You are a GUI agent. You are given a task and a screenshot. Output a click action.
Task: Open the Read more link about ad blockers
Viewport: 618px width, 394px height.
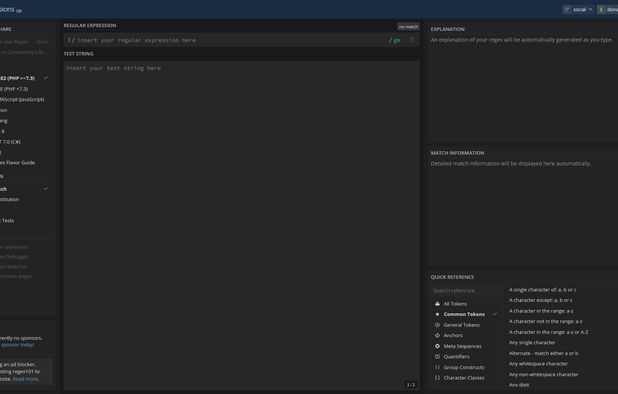pyautogui.click(x=26, y=379)
